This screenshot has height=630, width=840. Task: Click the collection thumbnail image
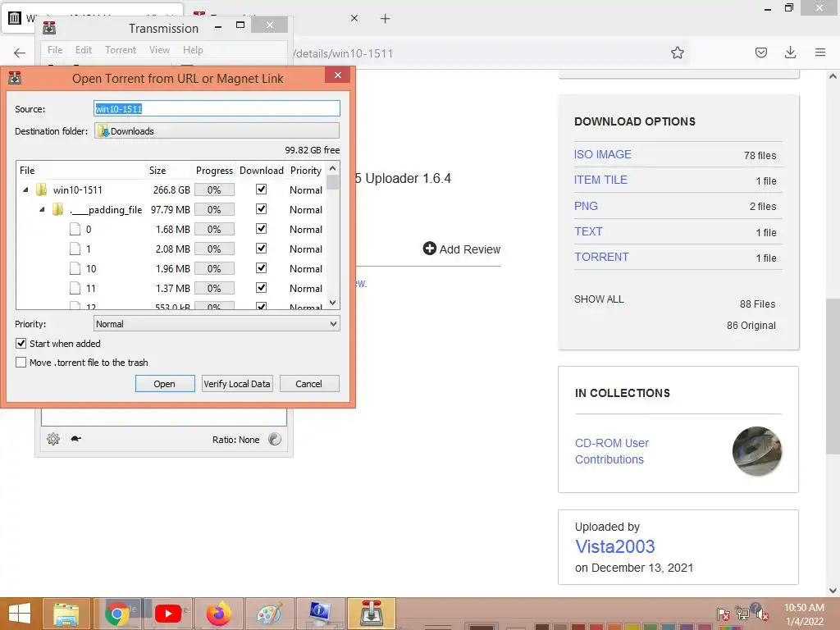756,451
